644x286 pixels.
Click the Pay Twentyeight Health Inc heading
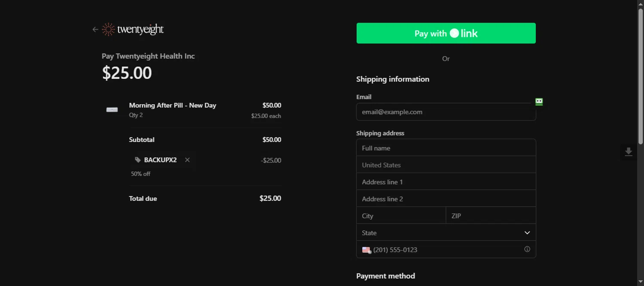click(148, 56)
